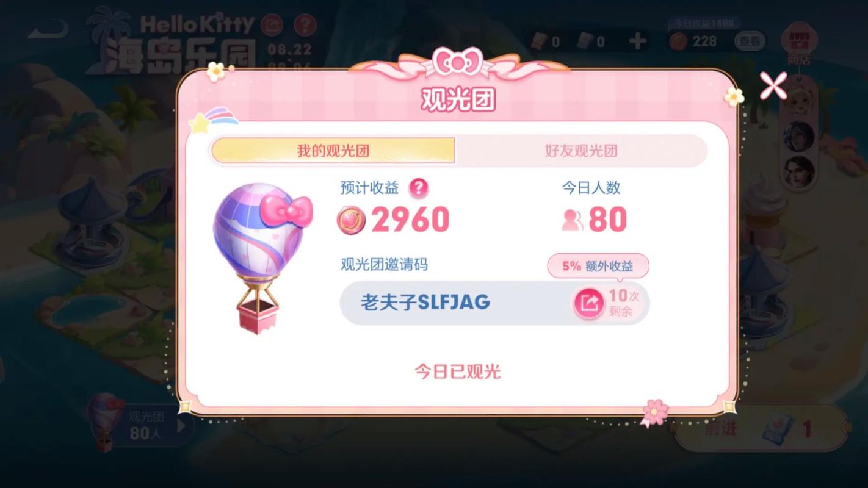
Task: Click the plus icon to add tickets
Action: (x=637, y=41)
